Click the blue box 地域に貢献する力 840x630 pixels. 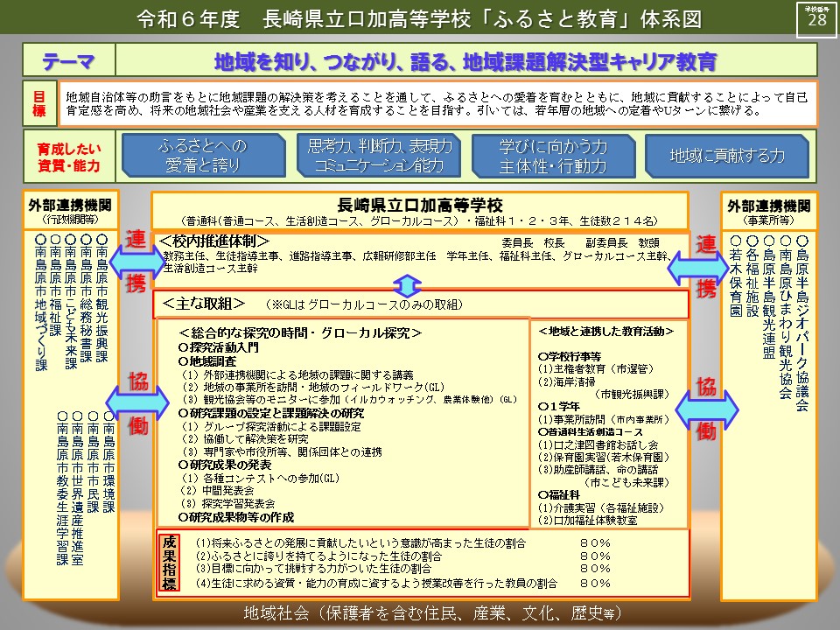pyautogui.click(x=727, y=156)
